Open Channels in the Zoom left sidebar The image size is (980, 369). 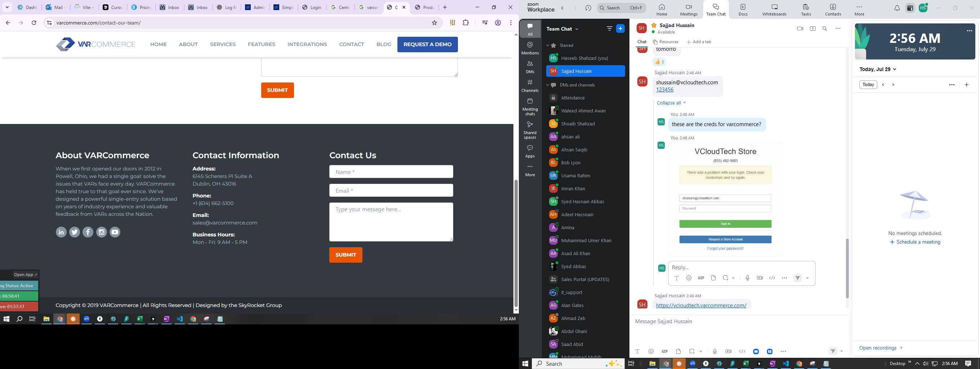coord(530,86)
